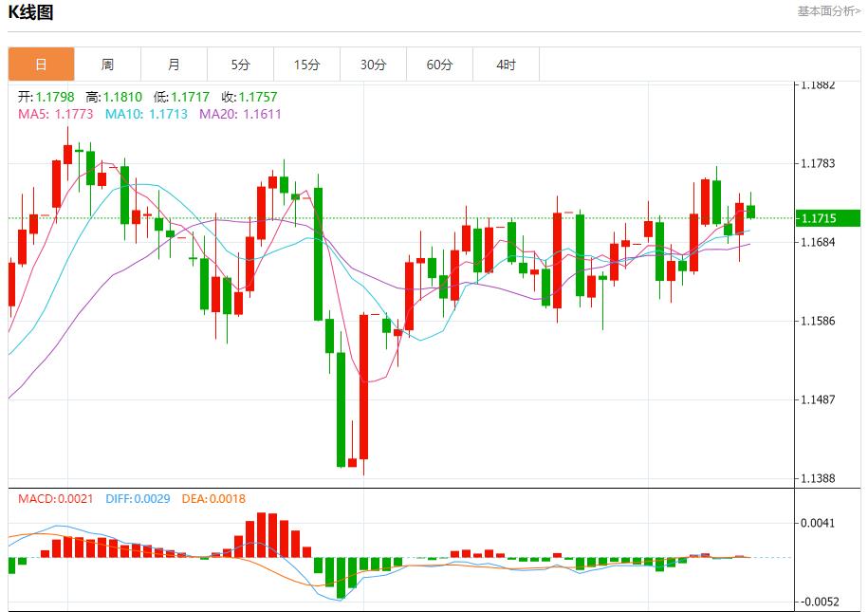Switch to the 60分 hourly chart
The height and width of the screenshot is (612, 868).
tap(439, 64)
